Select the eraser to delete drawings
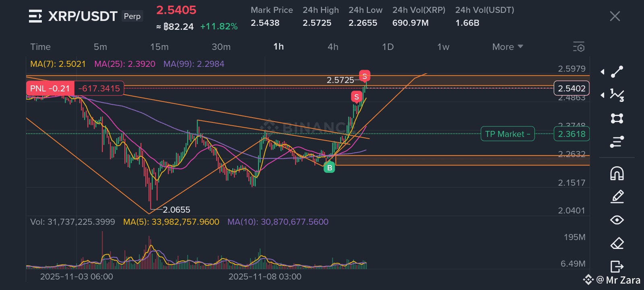Screen dimensions: 644x290 pyautogui.click(x=617, y=243)
